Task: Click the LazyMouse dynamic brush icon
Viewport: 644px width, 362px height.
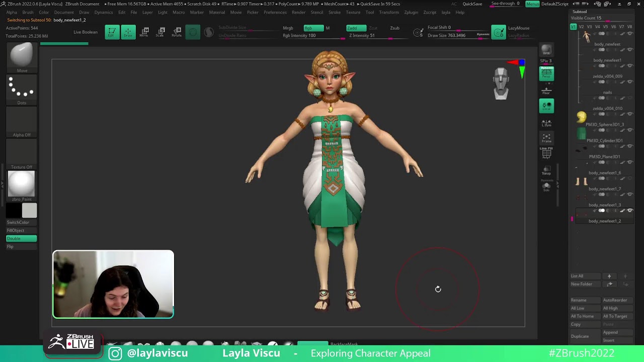Action: point(498,32)
